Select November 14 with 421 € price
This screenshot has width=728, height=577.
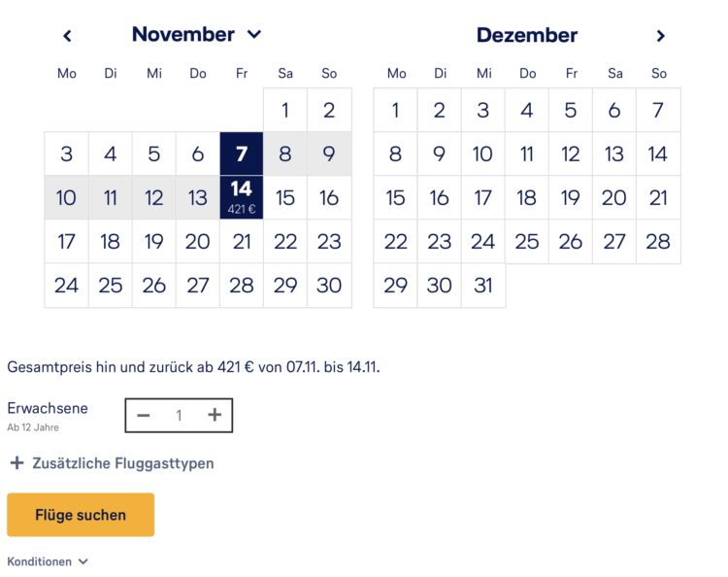tap(242, 197)
